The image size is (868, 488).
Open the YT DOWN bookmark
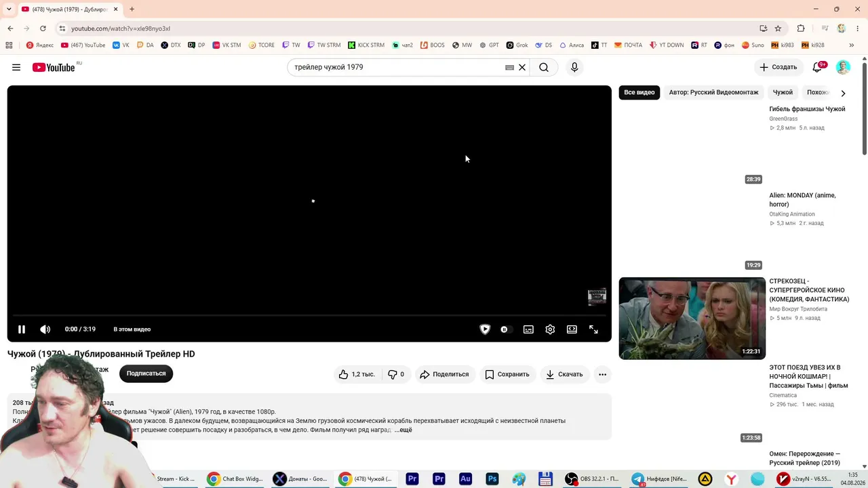coord(667,45)
